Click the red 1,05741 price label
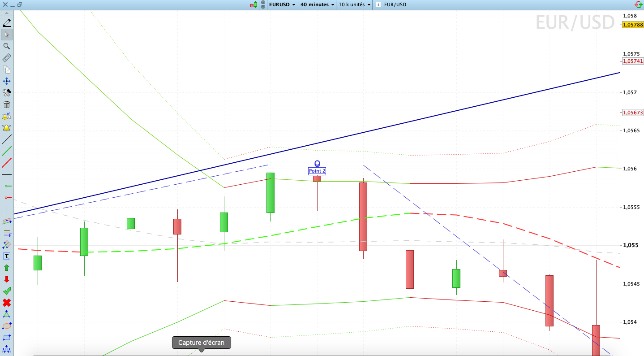 632,61
